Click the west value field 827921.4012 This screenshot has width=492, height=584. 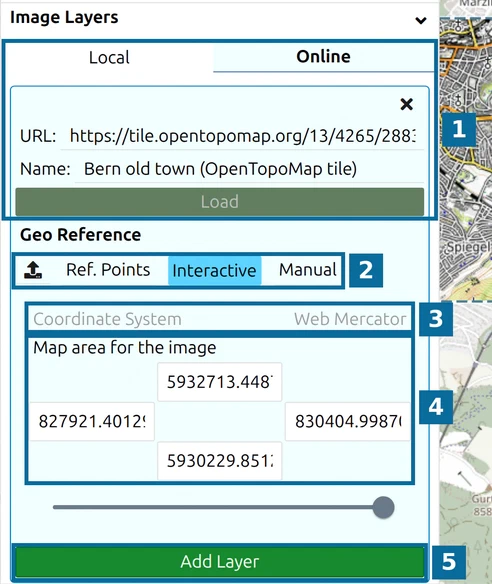tap(92, 422)
